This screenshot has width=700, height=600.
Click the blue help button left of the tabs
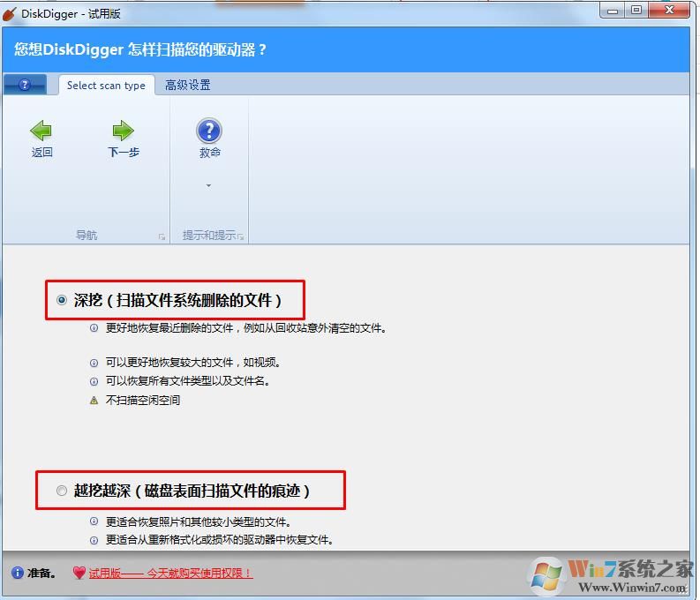(25, 85)
